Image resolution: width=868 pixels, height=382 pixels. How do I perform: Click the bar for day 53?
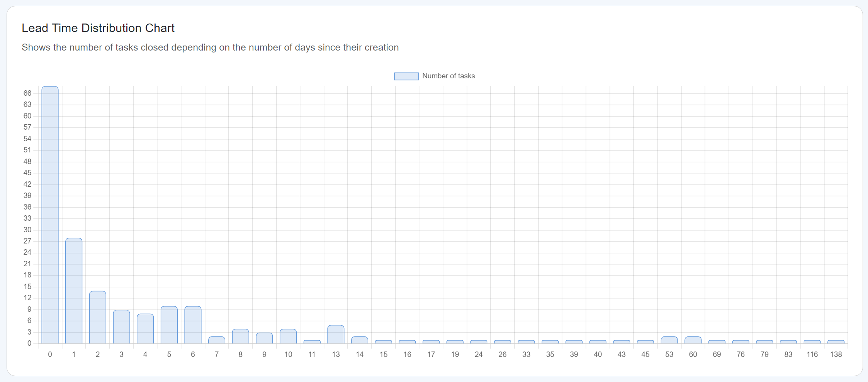click(x=669, y=340)
